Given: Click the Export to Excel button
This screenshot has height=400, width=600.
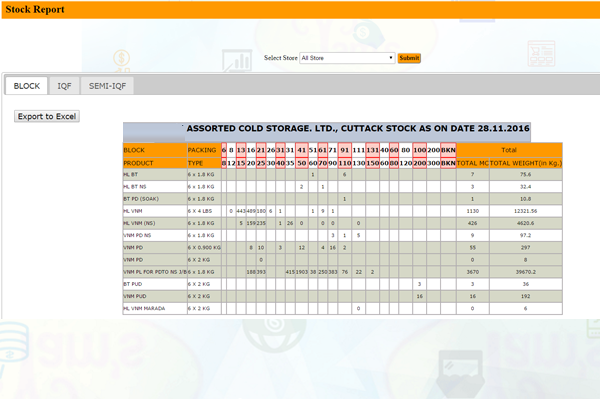Looking at the screenshot, I should [x=47, y=116].
